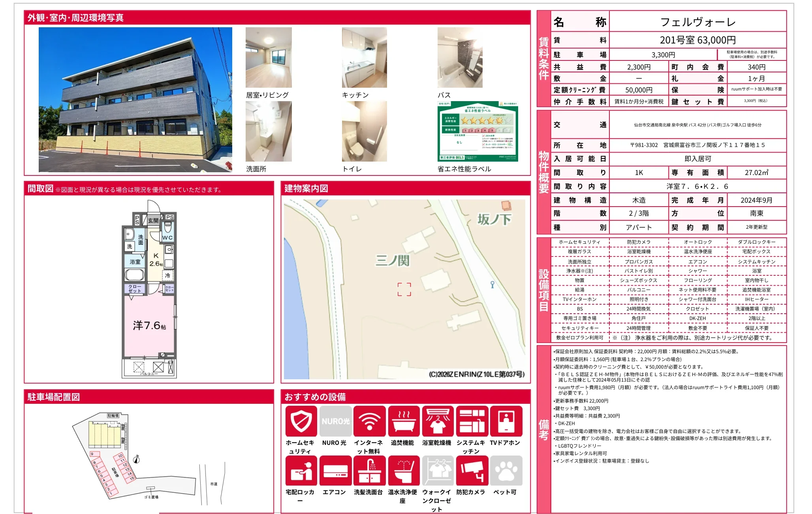Open the キッチン photo
Image resolution: width=812 pixels, height=514 pixels.
[365, 57]
